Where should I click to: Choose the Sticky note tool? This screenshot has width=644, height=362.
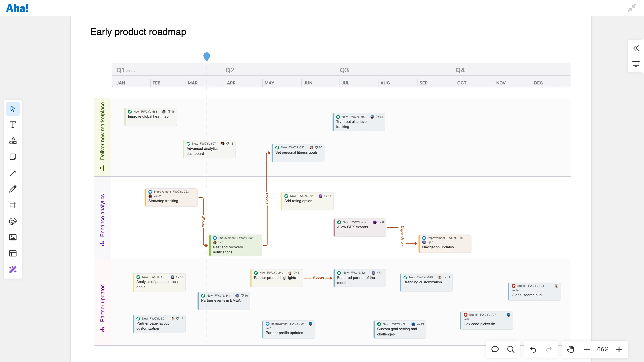(x=13, y=157)
